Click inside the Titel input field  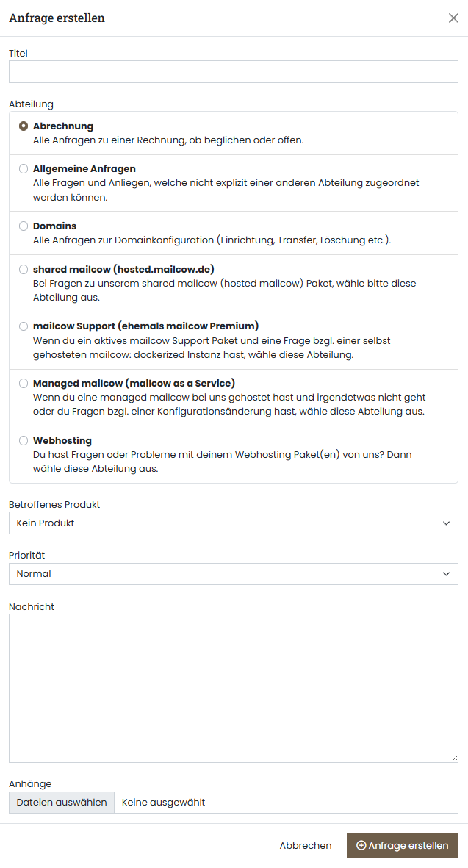[x=233, y=71]
